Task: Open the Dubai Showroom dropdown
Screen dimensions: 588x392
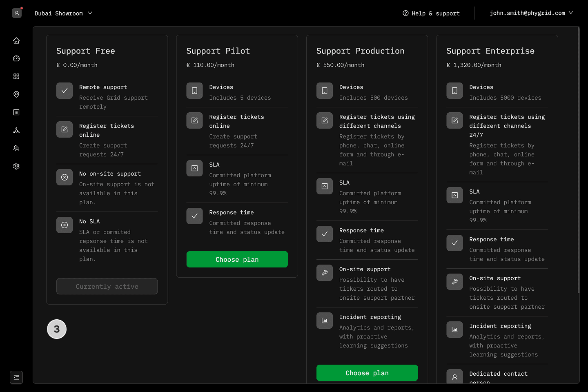Action: 63,13
